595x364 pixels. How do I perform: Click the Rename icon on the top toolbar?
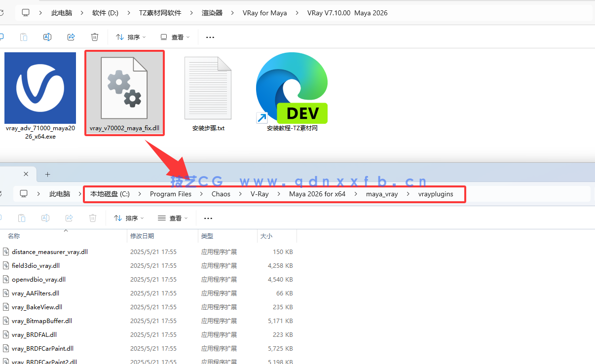pyautogui.click(x=47, y=37)
